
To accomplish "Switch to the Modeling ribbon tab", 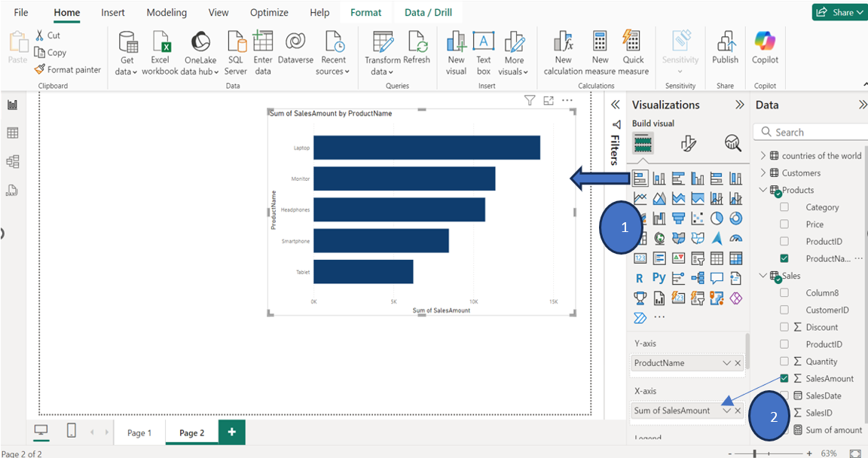I will pos(166,12).
